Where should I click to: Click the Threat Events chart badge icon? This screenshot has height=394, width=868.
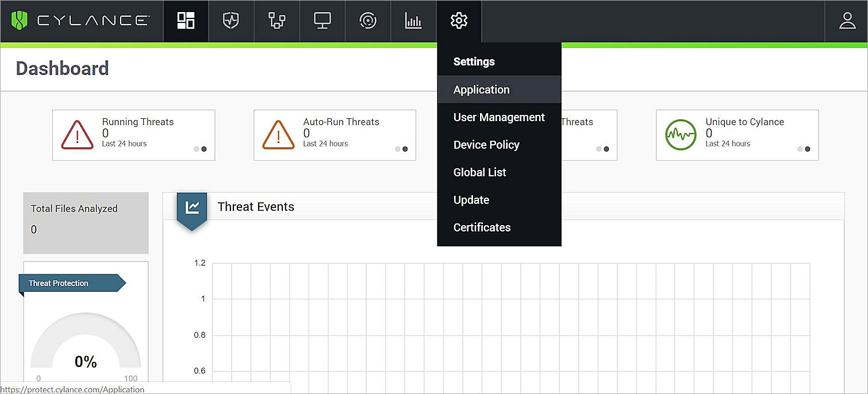(191, 208)
